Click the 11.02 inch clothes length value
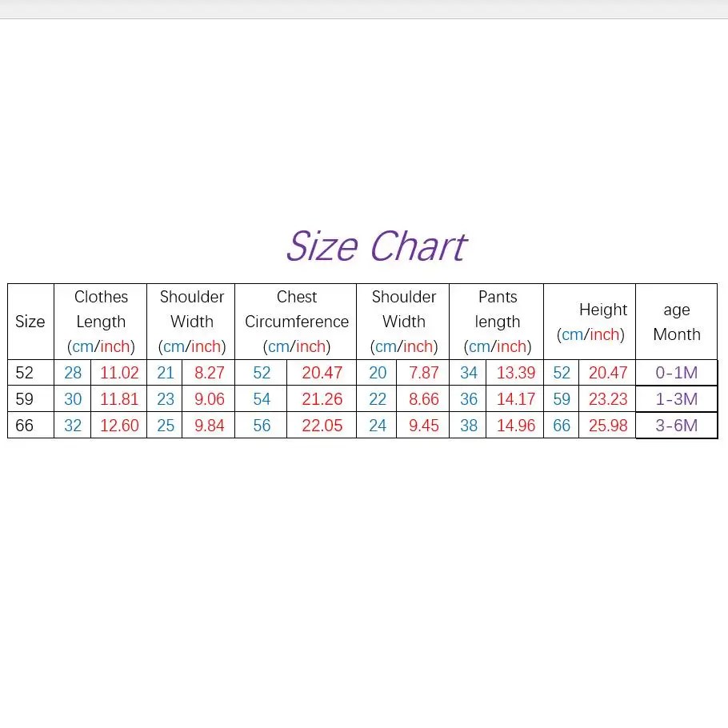This screenshot has height=728, width=728. click(x=119, y=372)
